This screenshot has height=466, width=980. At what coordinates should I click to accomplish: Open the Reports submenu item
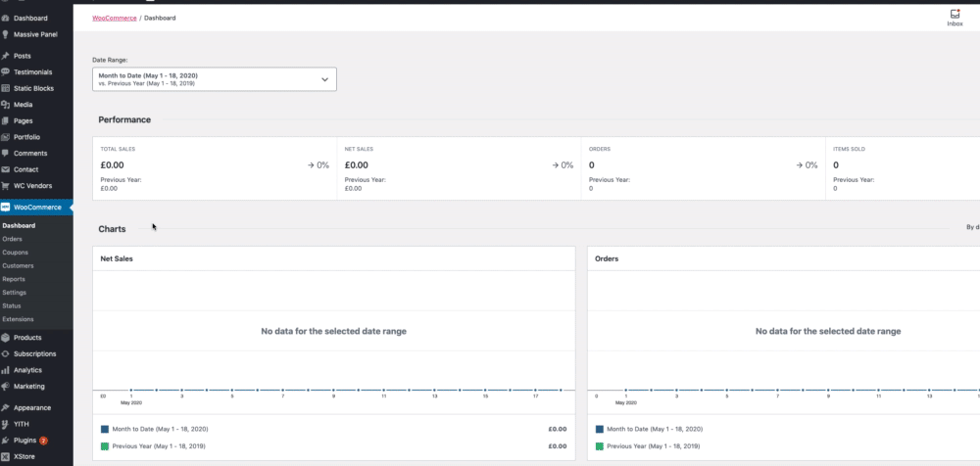tap(14, 279)
